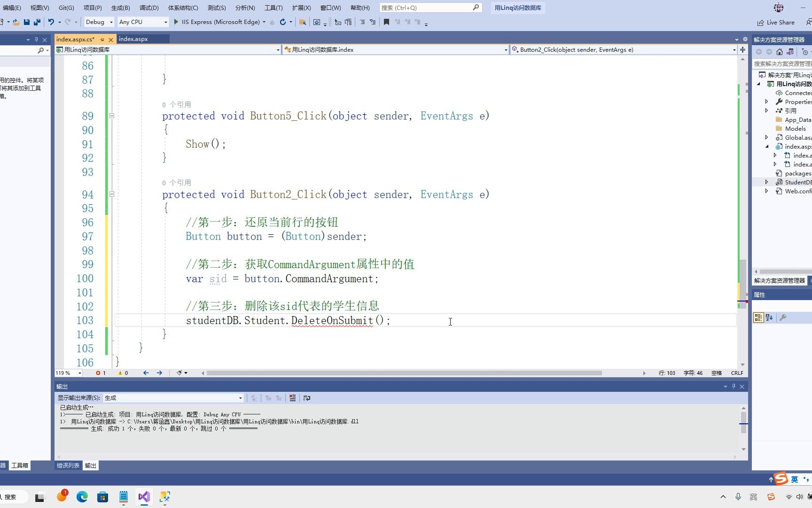This screenshot has width=812, height=508.
Task: Open the output source dropdown showing 生成
Action: (173, 398)
